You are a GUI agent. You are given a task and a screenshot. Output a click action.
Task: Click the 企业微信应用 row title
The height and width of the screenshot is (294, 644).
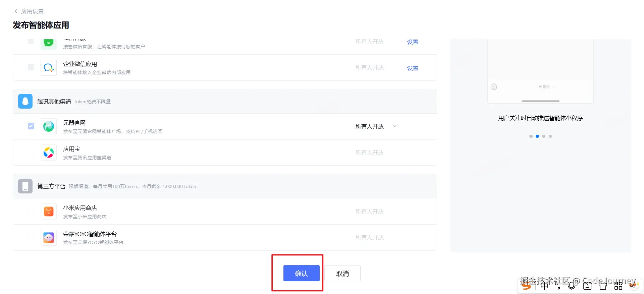(80, 64)
